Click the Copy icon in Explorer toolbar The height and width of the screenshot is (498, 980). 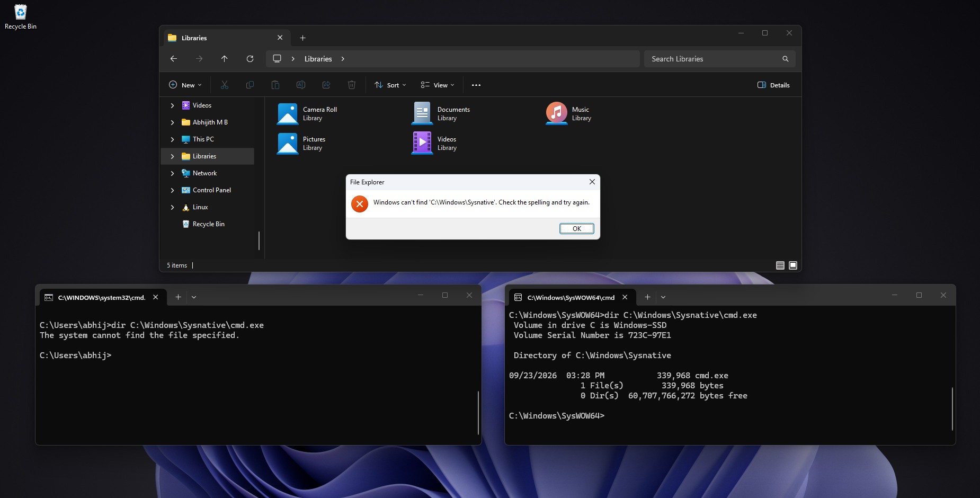[250, 85]
